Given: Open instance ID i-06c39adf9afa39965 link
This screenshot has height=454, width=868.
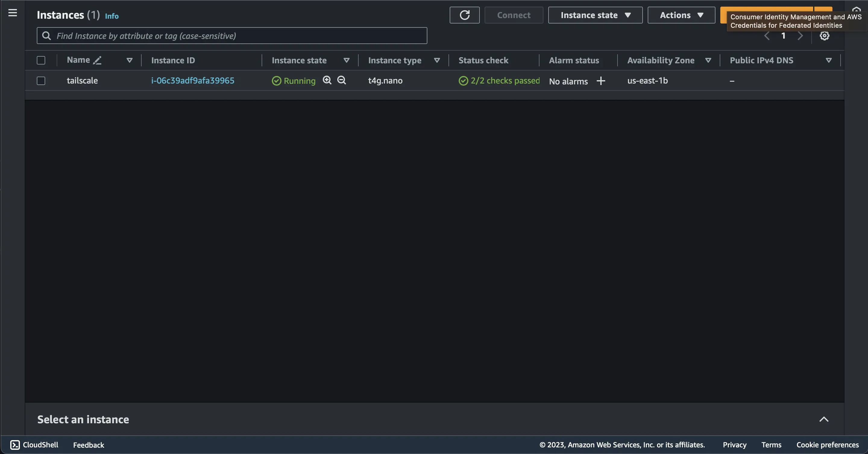Looking at the screenshot, I should pos(192,80).
